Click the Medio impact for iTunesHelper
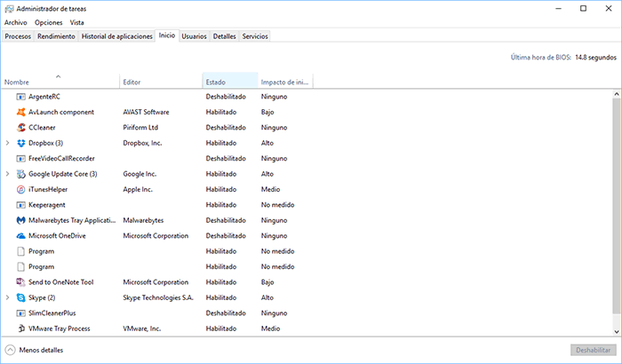The image size is (622, 364). click(270, 189)
